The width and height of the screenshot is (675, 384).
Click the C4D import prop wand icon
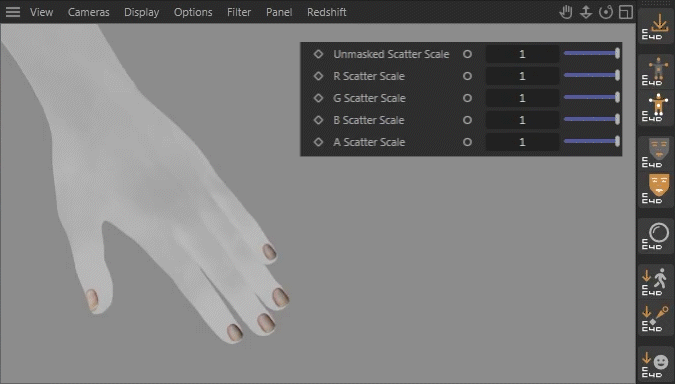656,318
